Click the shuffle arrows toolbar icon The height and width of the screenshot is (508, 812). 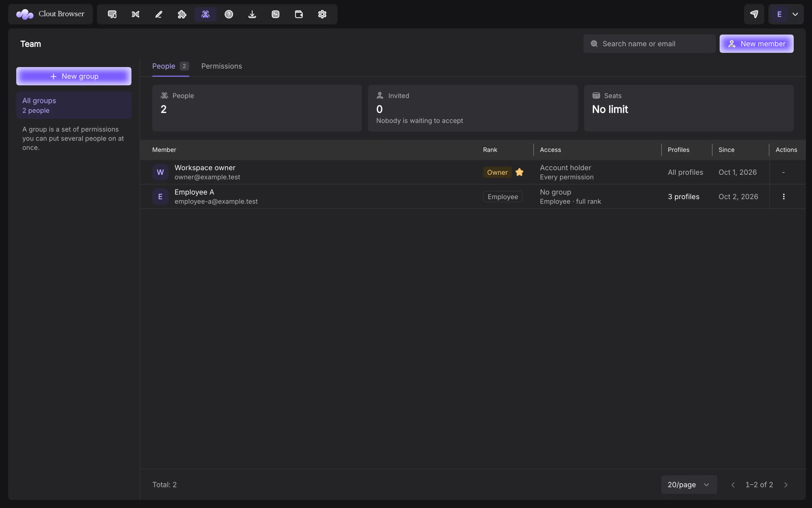pyautogui.click(x=135, y=14)
